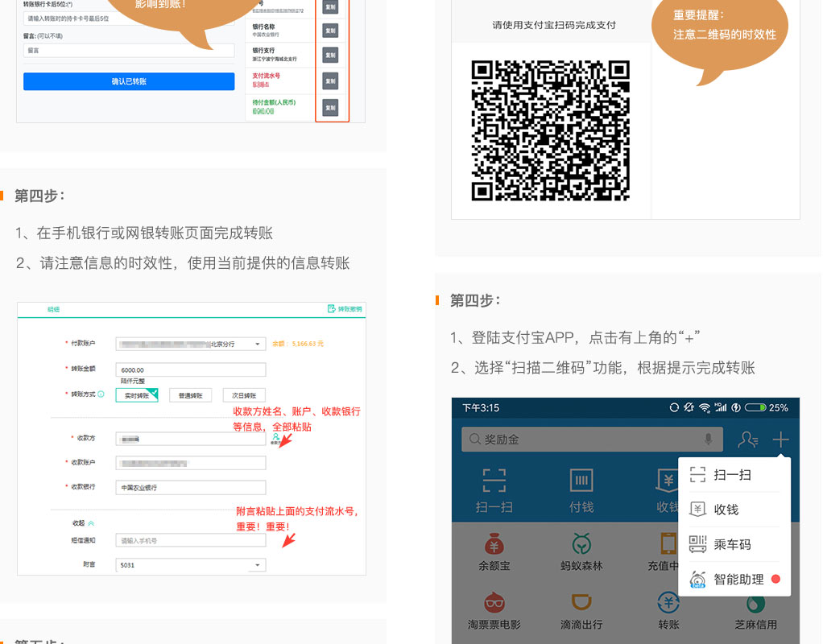The width and height of the screenshot is (823, 644).
Task: Tap the 转账 transfer icon
Action: [x=668, y=602]
